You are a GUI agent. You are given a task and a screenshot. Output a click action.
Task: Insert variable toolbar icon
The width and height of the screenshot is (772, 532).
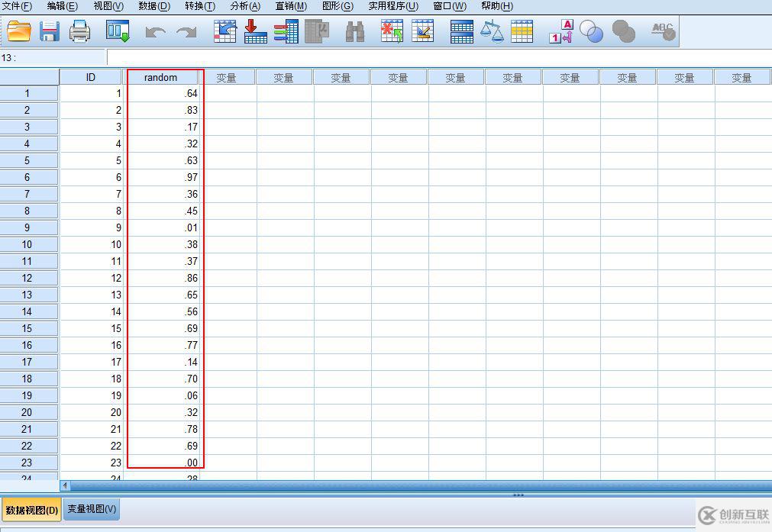pos(422,31)
